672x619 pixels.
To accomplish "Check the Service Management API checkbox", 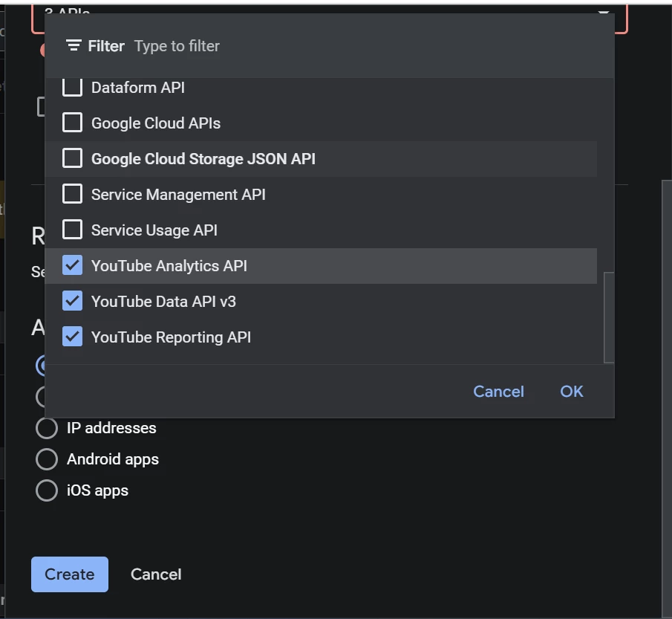I will click(73, 194).
